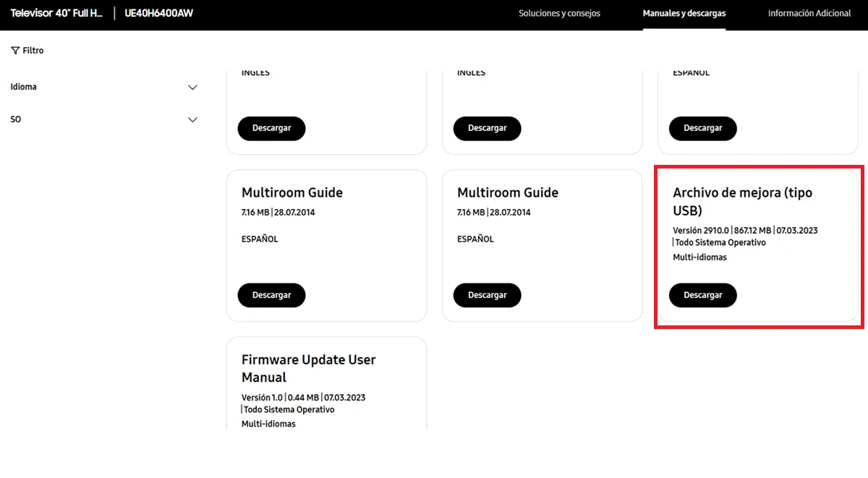This screenshot has width=868, height=478.
Task: Download the Archivo de mejora (tipo USB)
Action: click(x=702, y=295)
